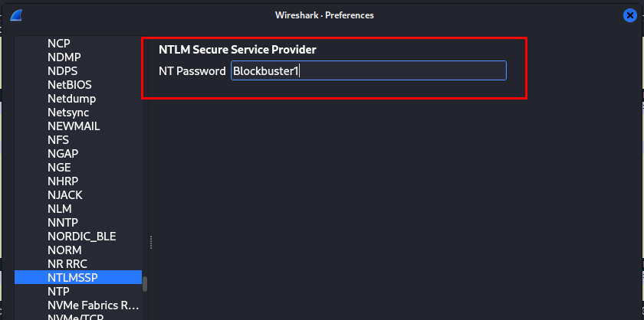
Task: Select NORDIC_BLE protocol entry
Action: tap(81, 237)
